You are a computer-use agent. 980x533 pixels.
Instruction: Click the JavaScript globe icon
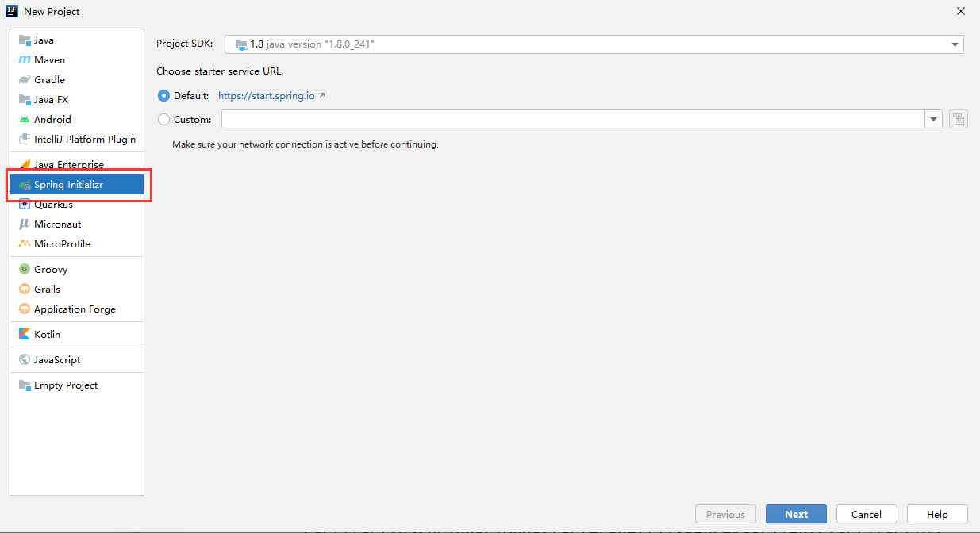(x=24, y=359)
